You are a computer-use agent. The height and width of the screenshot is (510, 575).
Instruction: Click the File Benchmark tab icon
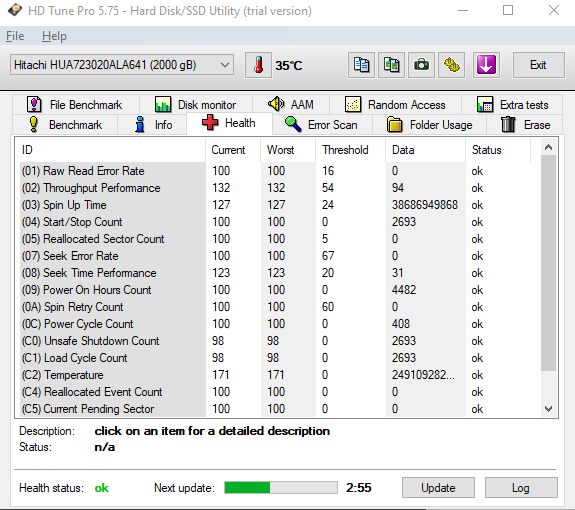coord(34,104)
